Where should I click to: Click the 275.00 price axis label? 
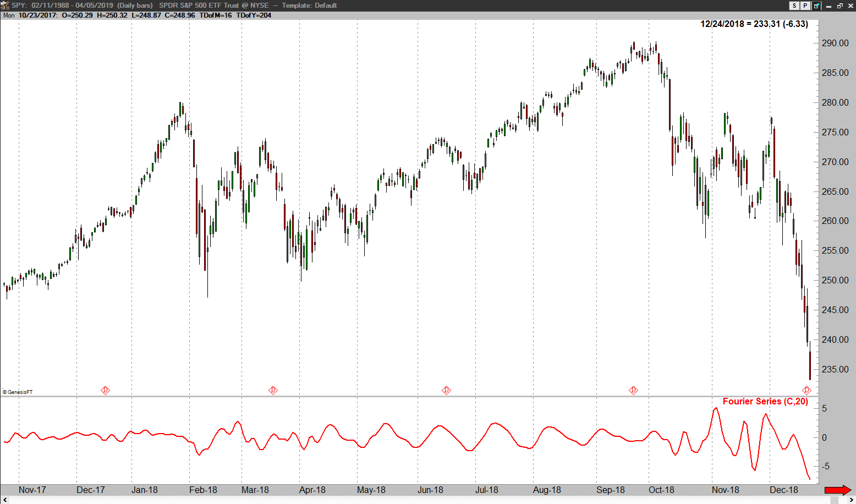(835, 132)
